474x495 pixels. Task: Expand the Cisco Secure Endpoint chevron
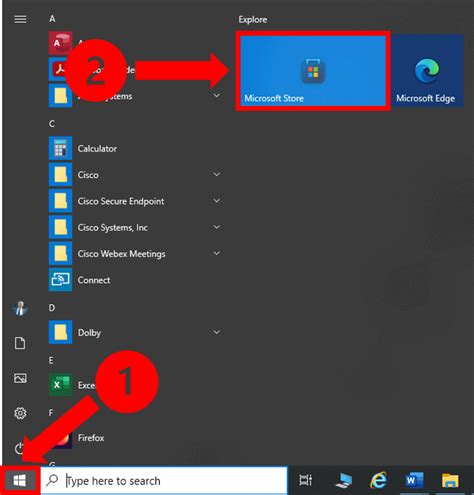pyautogui.click(x=217, y=201)
